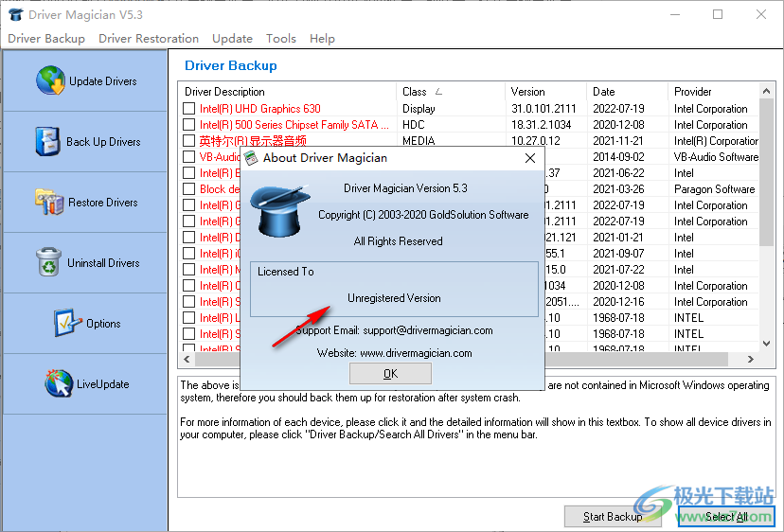Click the Driver Magician title bar hat icon
Screen dimensions: 784x532
(x=16, y=14)
